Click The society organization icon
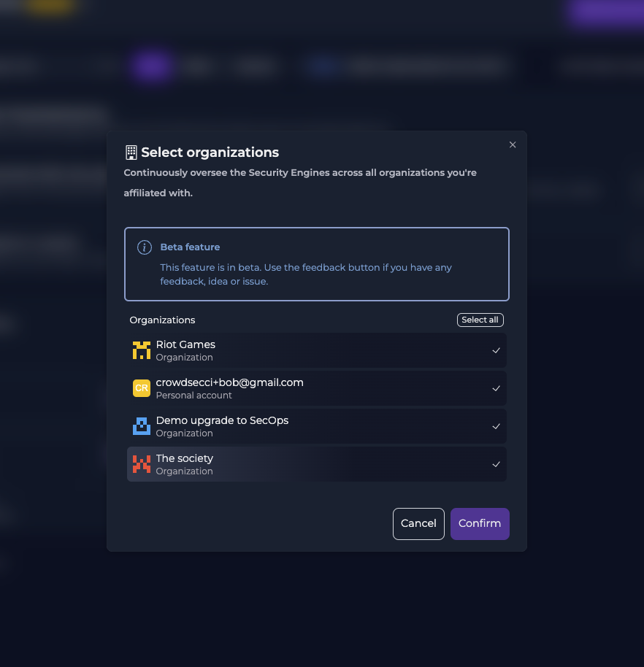The height and width of the screenshot is (667, 644). coord(142,464)
